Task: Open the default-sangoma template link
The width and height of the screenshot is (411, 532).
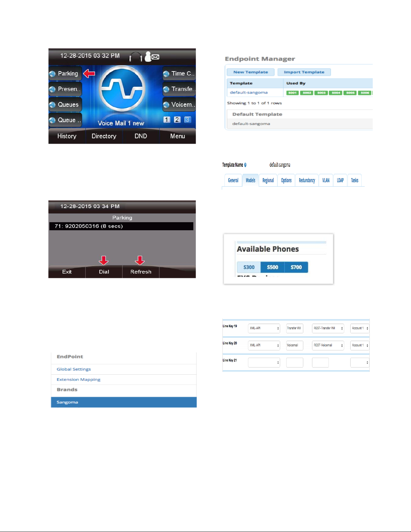Action: coord(249,93)
